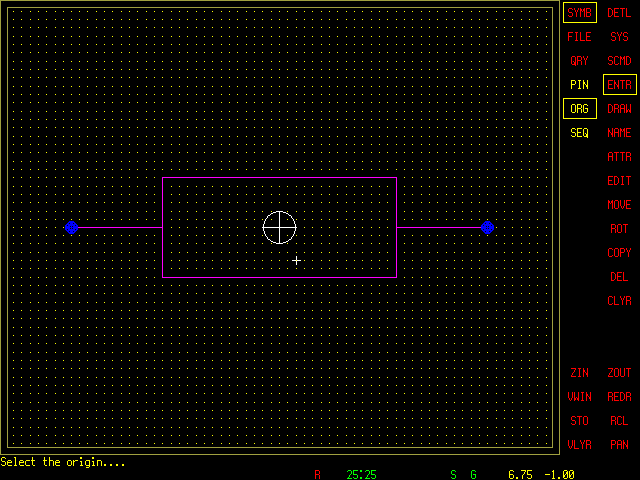The width and height of the screenshot is (640, 480).
Task: Open the VLYR view layer command
Action: (580, 445)
